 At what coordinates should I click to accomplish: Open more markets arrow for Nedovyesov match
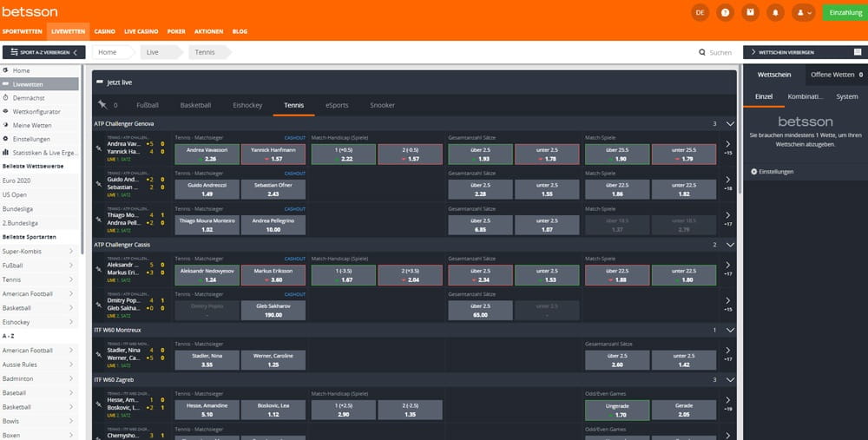(728, 266)
